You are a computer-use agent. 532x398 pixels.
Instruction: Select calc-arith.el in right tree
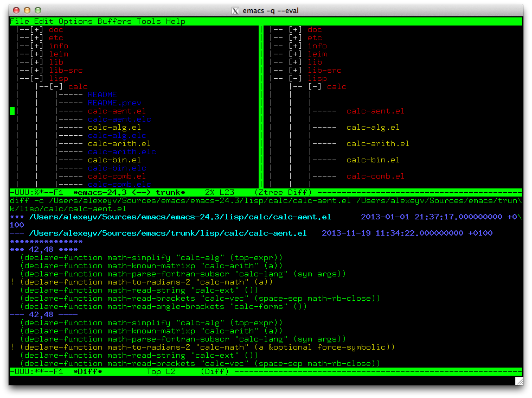pos(378,144)
